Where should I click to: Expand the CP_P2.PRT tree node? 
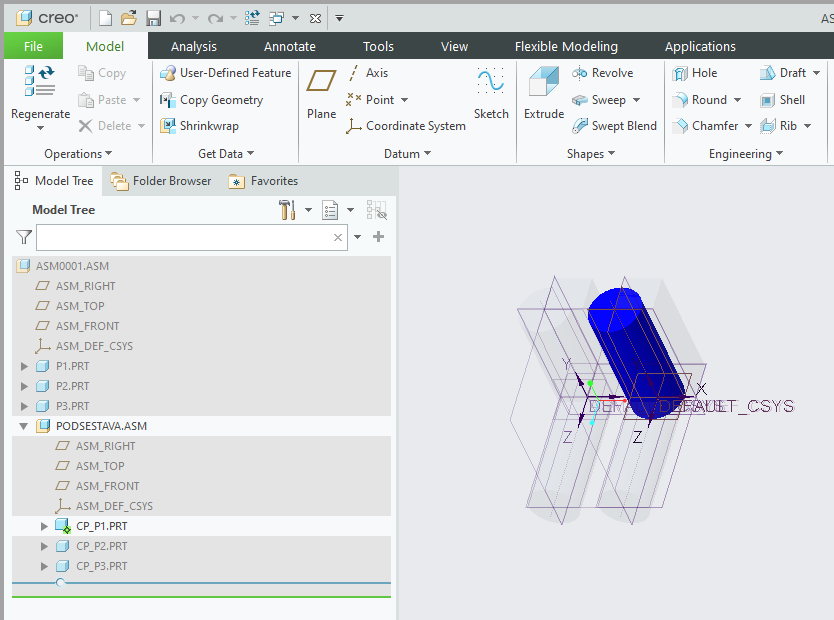point(45,546)
